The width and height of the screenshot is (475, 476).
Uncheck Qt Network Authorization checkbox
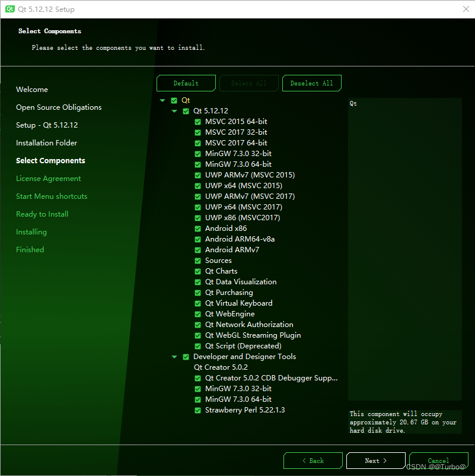pyautogui.click(x=197, y=325)
